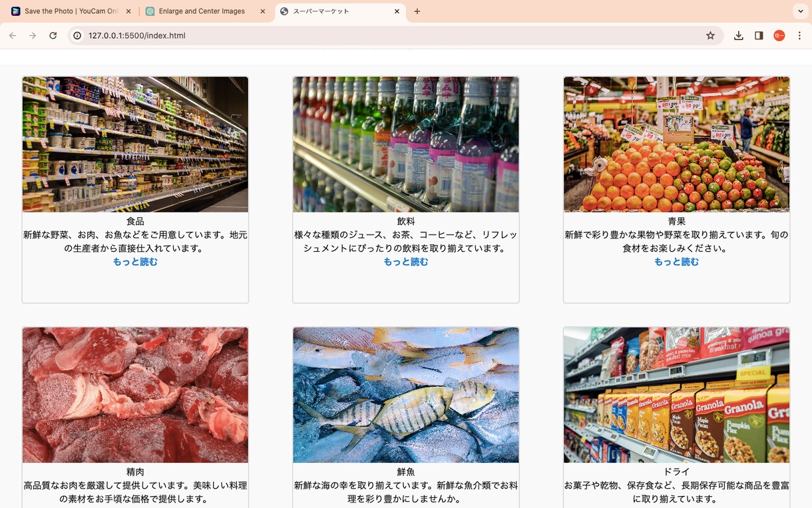The height and width of the screenshot is (508, 812).
Task: Click the 青果 card title
Action: point(676,221)
